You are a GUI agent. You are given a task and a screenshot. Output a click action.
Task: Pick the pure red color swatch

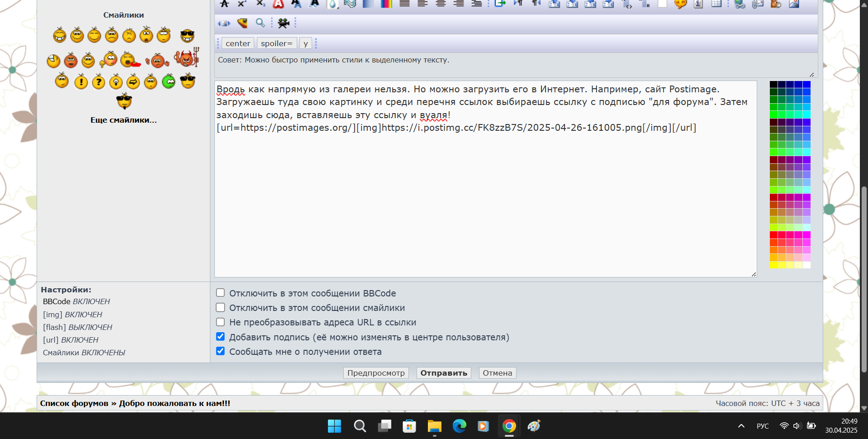point(773,235)
